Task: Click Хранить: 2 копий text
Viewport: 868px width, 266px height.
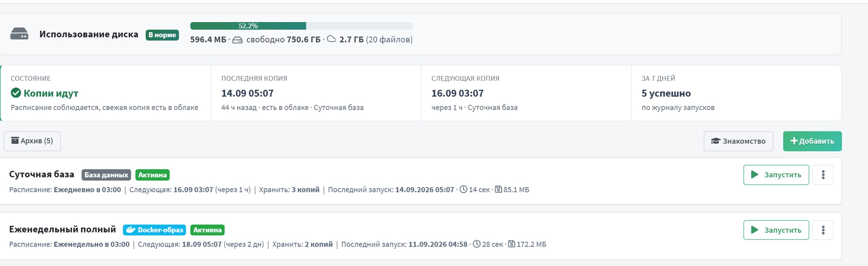Action: click(x=303, y=244)
